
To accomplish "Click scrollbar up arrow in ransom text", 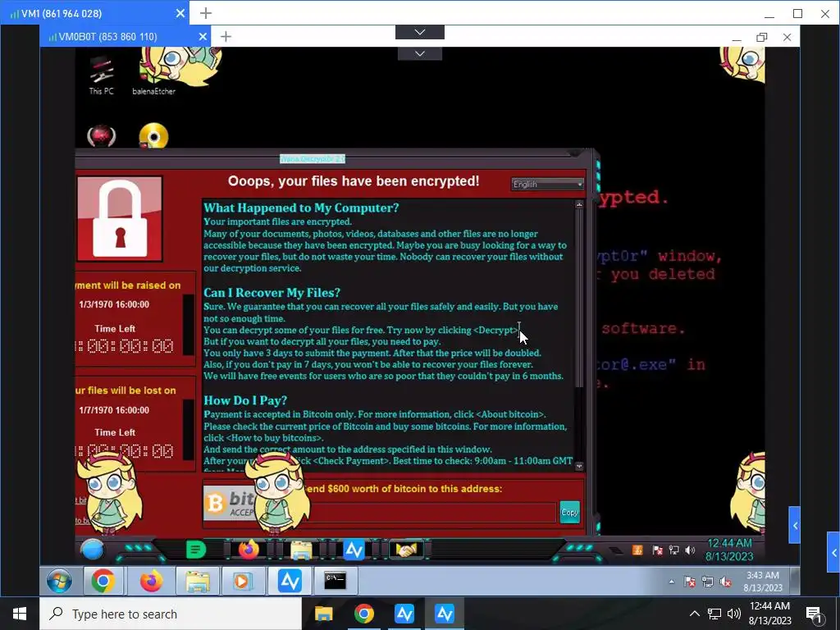I will pyautogui.click(x=579, y=204).
